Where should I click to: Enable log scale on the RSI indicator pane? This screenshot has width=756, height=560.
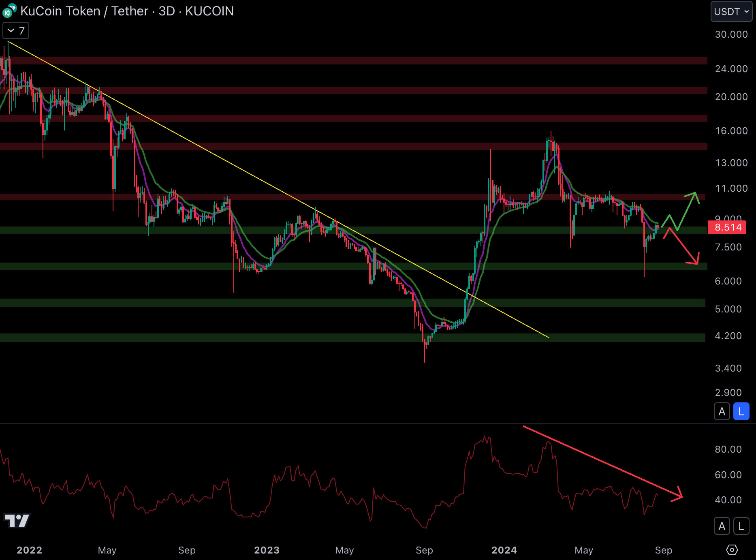(741, 526)
